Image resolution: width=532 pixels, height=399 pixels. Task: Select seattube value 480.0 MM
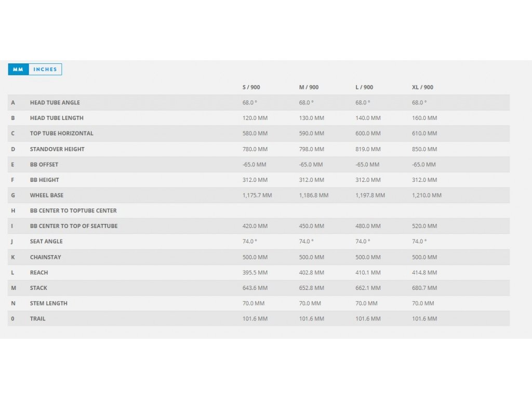pos(368,226)
